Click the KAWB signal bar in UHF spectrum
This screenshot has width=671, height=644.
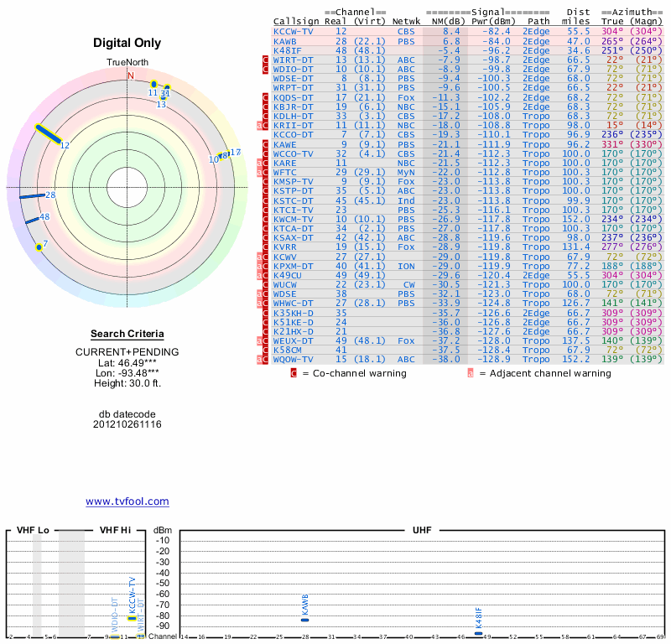(x=305, y=619)
